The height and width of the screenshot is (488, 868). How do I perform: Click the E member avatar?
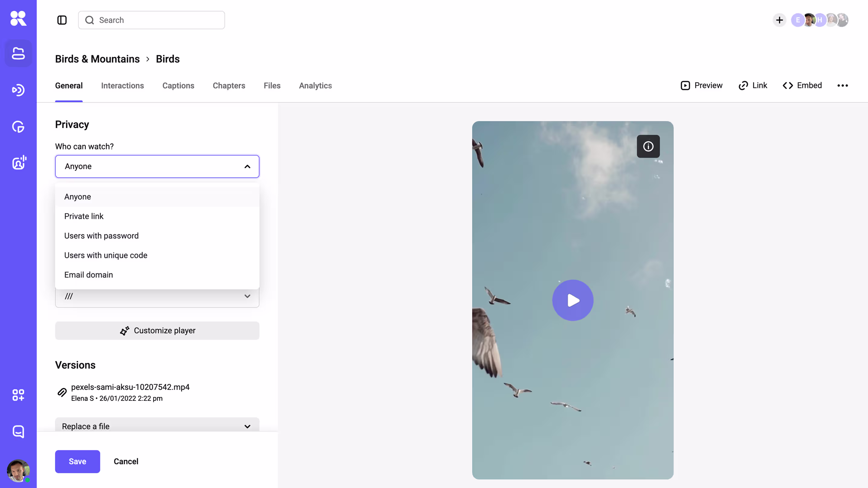coord(797,20)
